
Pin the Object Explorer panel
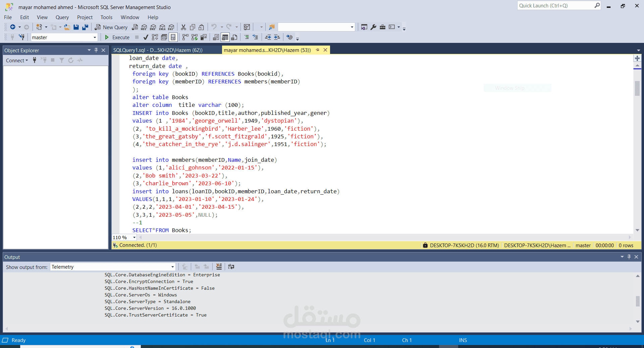(x=96, y=50)
